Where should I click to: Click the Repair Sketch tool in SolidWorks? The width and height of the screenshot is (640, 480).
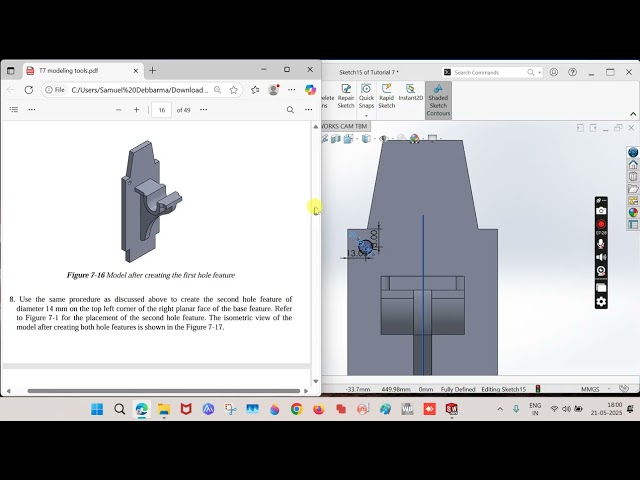[346, 96]
